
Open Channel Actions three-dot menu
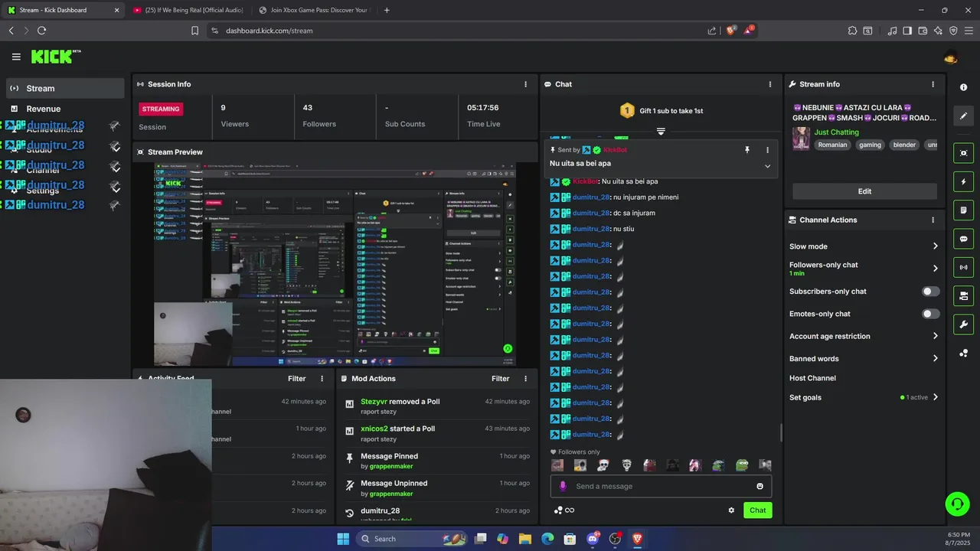[933, 220]
